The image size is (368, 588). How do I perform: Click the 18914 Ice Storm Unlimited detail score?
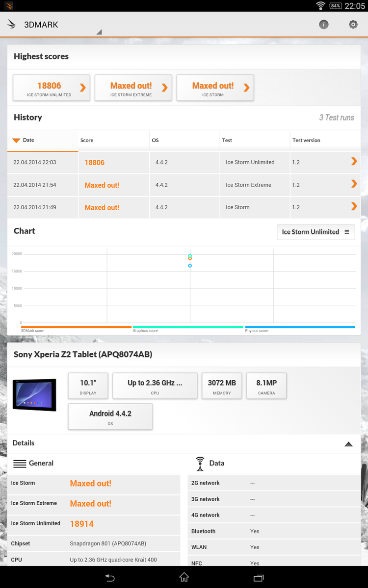click(81, 524)
